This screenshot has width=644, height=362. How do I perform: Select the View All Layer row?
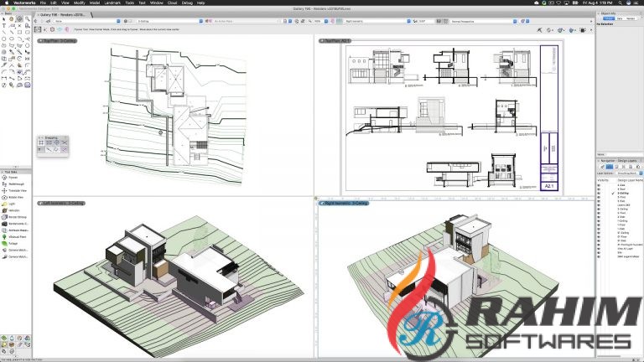pos(625,249)
